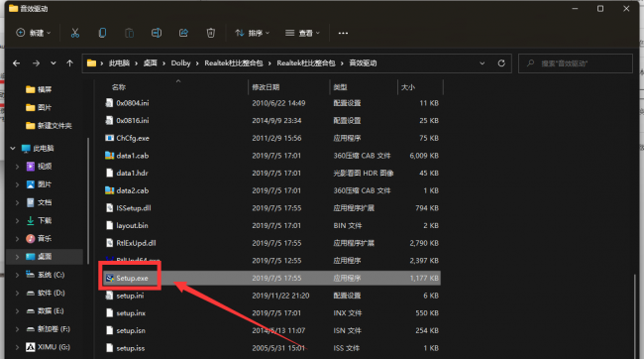Expand the 文档 tree node

point(17,202)
